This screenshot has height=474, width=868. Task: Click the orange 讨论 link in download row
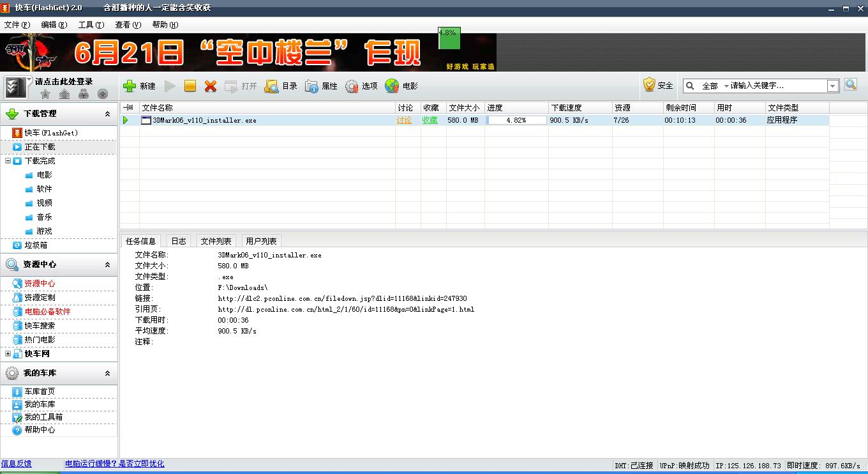pyautogui.click(x=405, y=120)
